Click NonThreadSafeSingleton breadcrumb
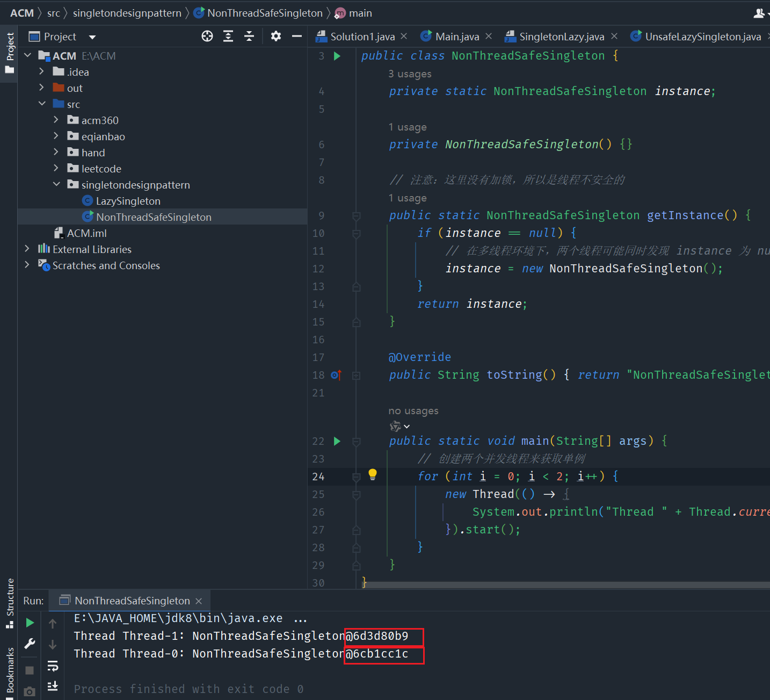 258,13
